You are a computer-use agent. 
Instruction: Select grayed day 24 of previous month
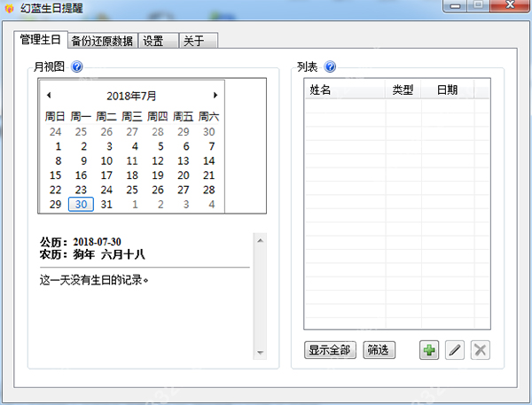tap(55, 132)
